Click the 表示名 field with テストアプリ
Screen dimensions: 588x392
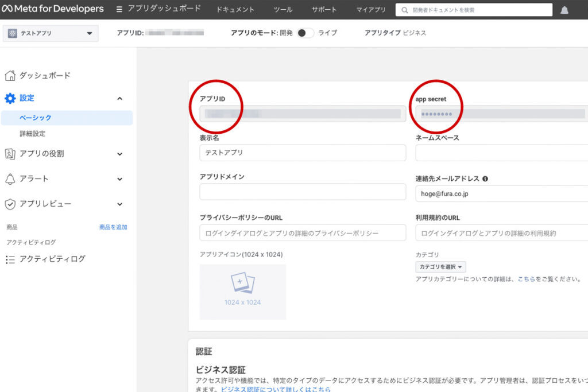pyautogui.click(x=303, y=153)
